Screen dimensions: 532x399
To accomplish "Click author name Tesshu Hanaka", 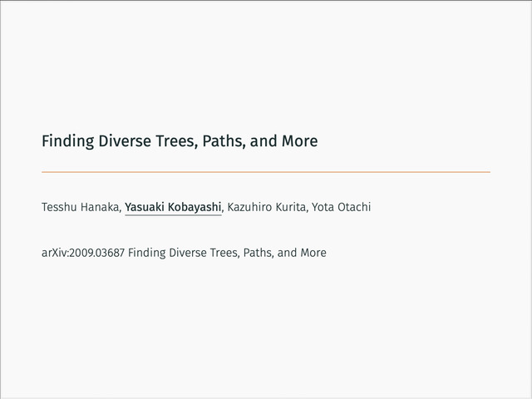I will click(x=81, y=206).
